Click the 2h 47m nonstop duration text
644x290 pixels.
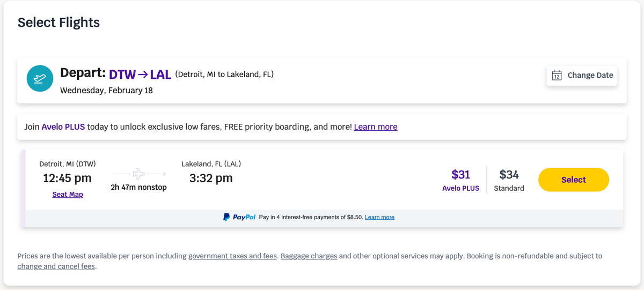click(x=138, y=187)
